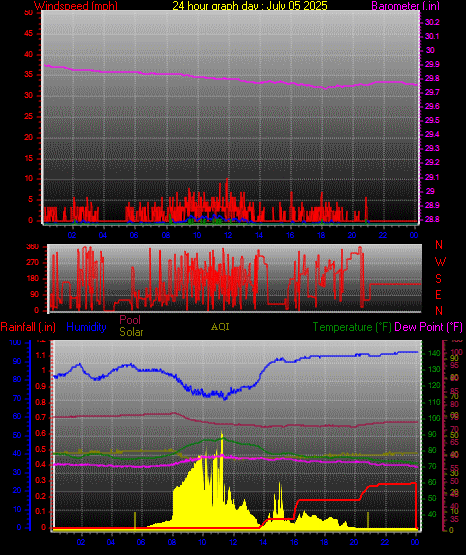
Task: Click the 'W' compass direction label
Action: click(x=440, y=262)
